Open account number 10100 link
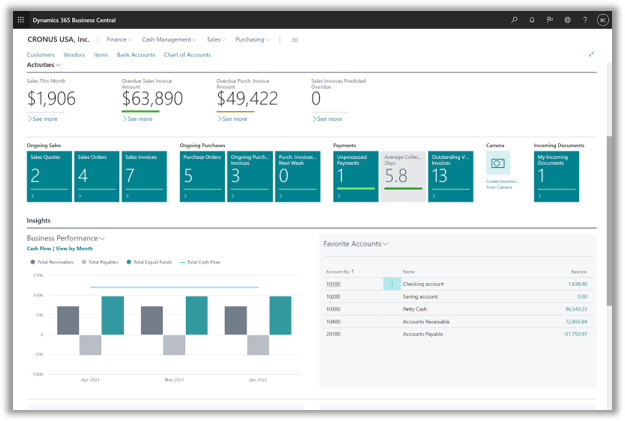This screenshot has height=421, width=625. [333, 284]
